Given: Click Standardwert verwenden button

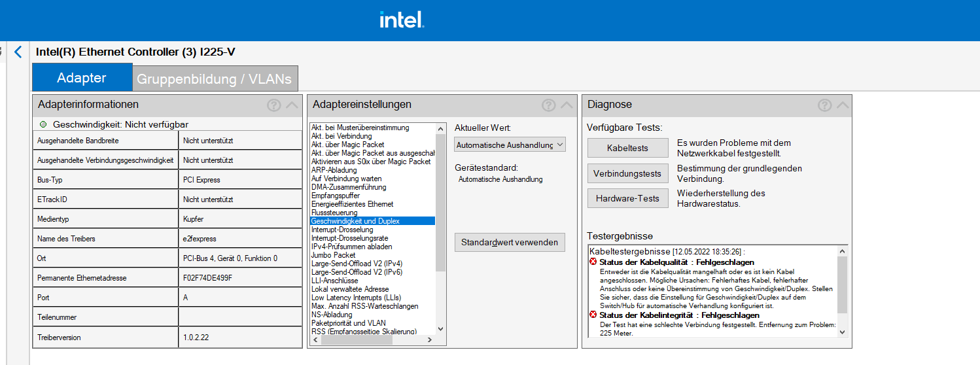Looking at the screenshot, I should pyautogui.click(x=510, y=242).
